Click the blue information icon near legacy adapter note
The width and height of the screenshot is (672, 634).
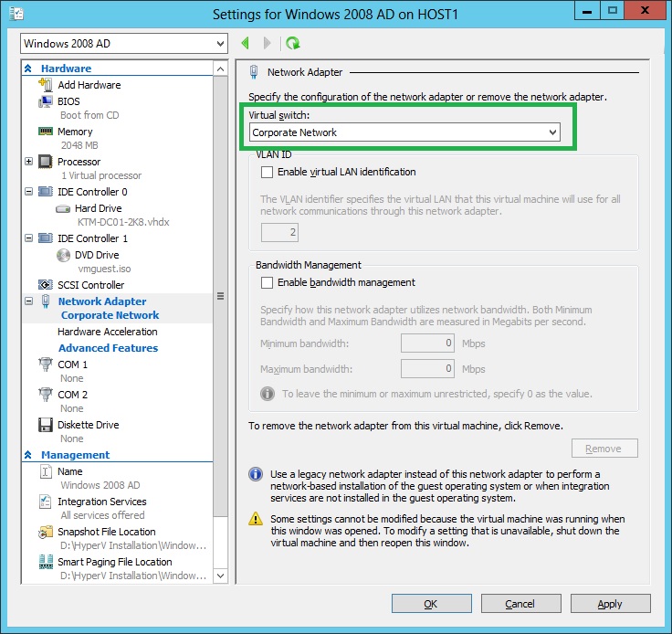coord(256,474)
